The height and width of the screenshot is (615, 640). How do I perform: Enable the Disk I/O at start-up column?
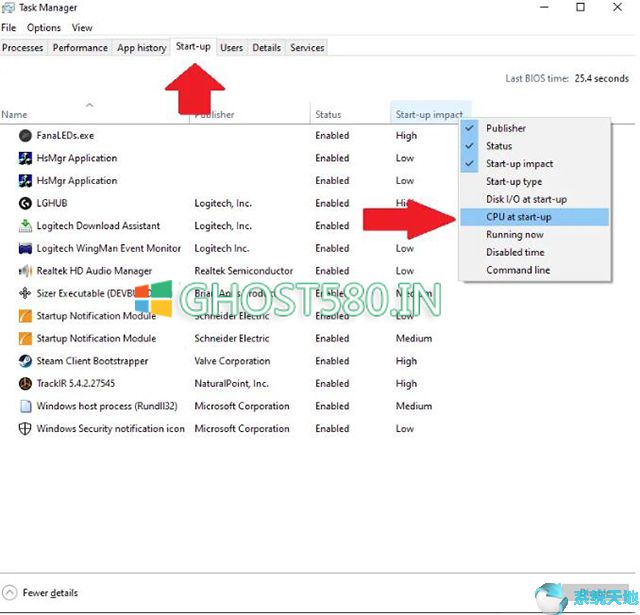[535, 199]
